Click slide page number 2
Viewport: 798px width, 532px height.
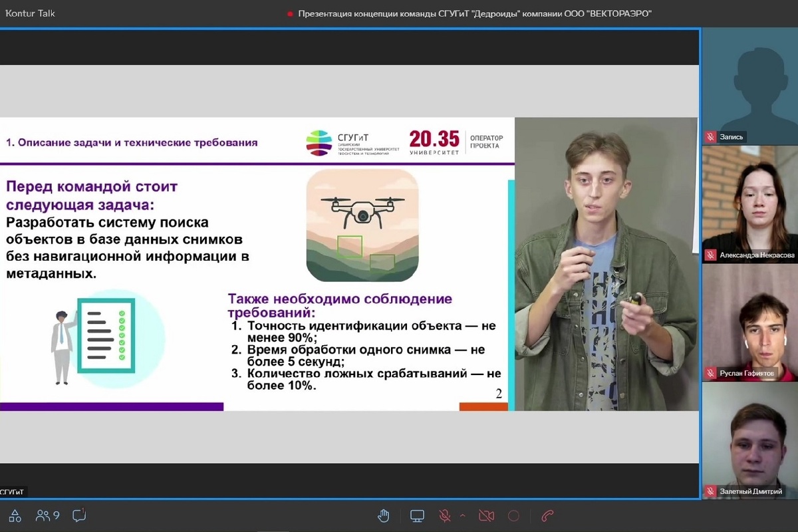[499, 394]
